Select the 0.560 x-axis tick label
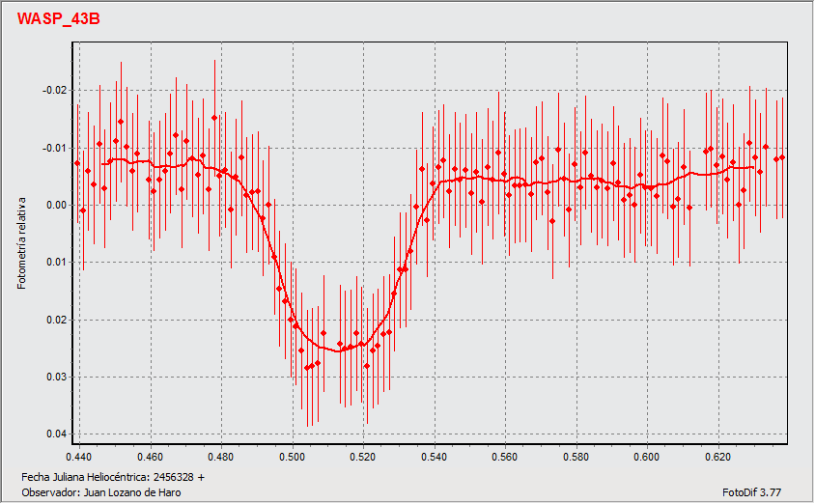The height and width of the screenshot is (504, 815). [x=504, y=455]
